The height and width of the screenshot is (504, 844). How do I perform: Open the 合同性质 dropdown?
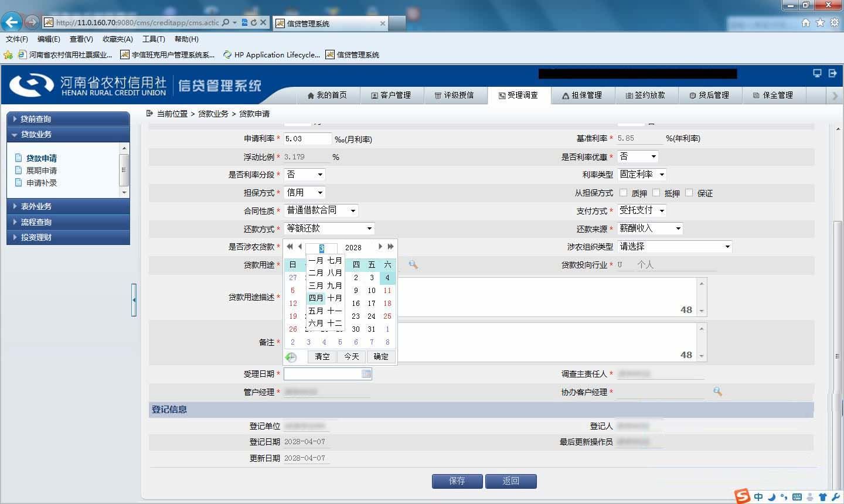coord(321,210)
